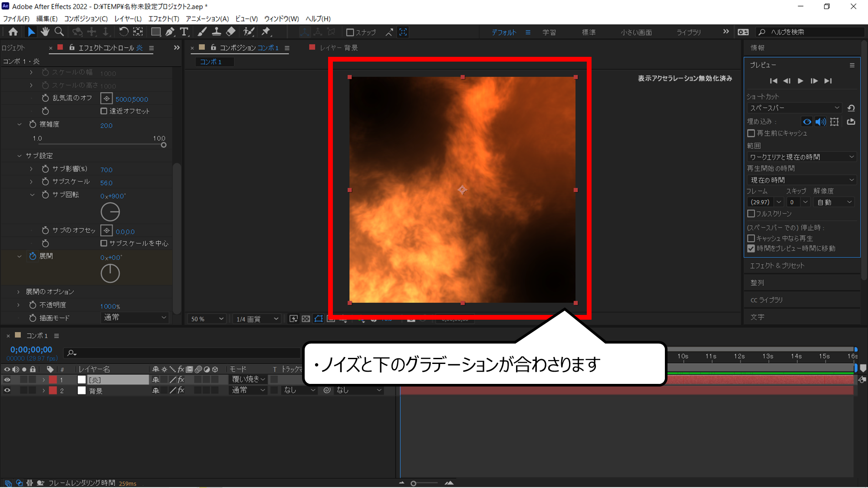
Task: Switch to the 標準 workspace
Action: 589,33
